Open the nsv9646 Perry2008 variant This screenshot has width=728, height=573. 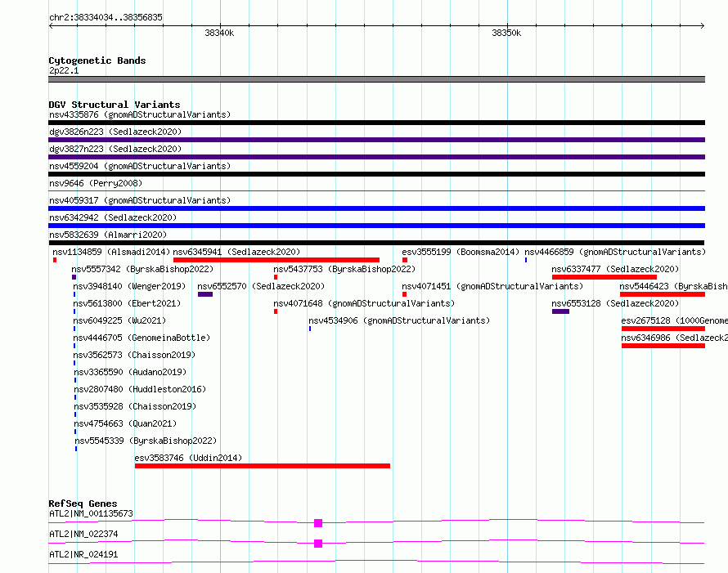tap(96, 183)
